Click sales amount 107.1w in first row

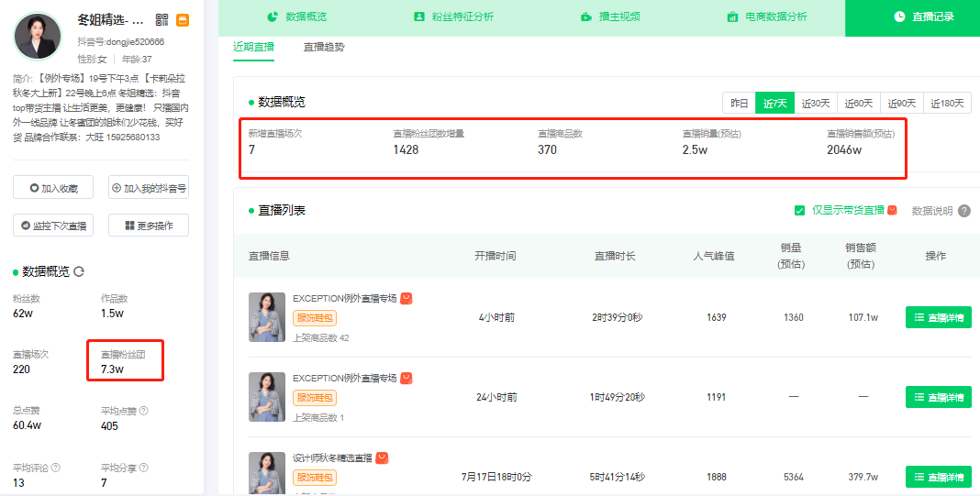tap(863, 317)
